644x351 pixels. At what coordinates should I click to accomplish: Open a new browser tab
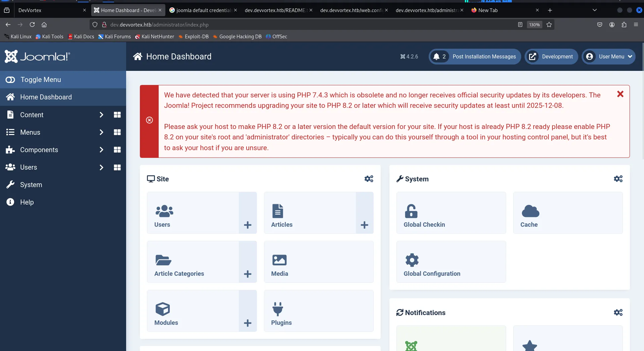click(x=550, y=10)
